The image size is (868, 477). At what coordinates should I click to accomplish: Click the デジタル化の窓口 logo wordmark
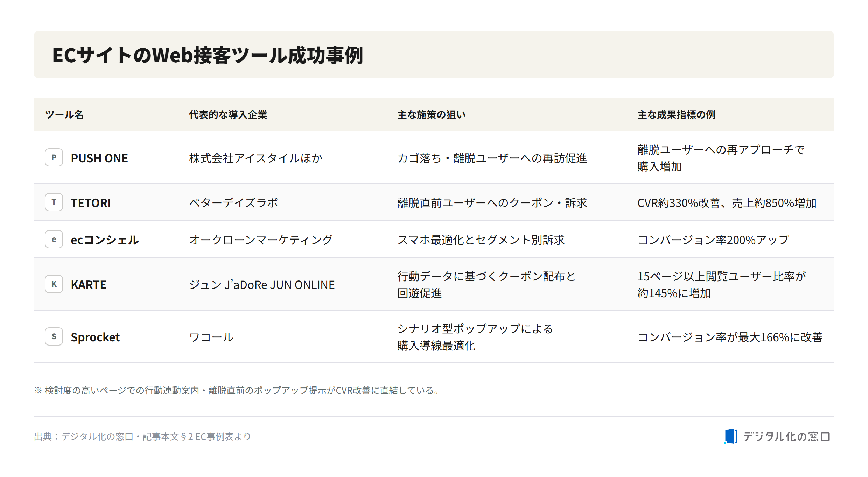point(786,436)
